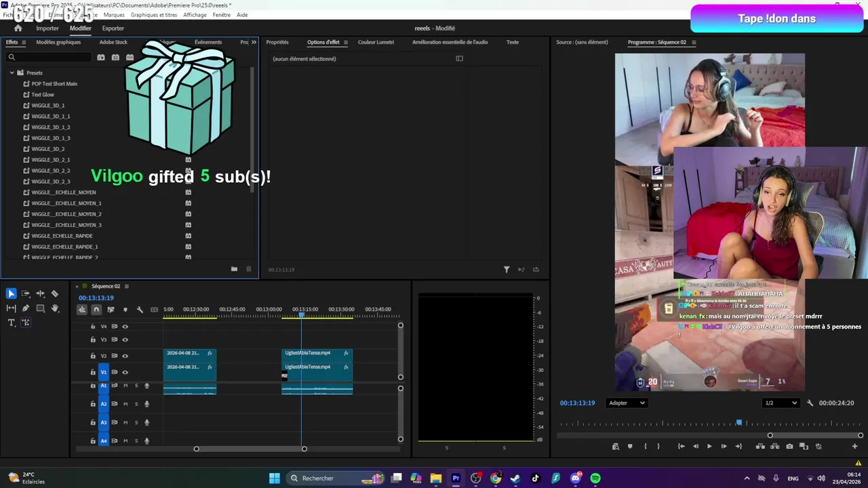This screenshot has width=868, height=488.
Task: Click timeline wrench display settings
Action: pyautogui.click(x=140, y=310)
